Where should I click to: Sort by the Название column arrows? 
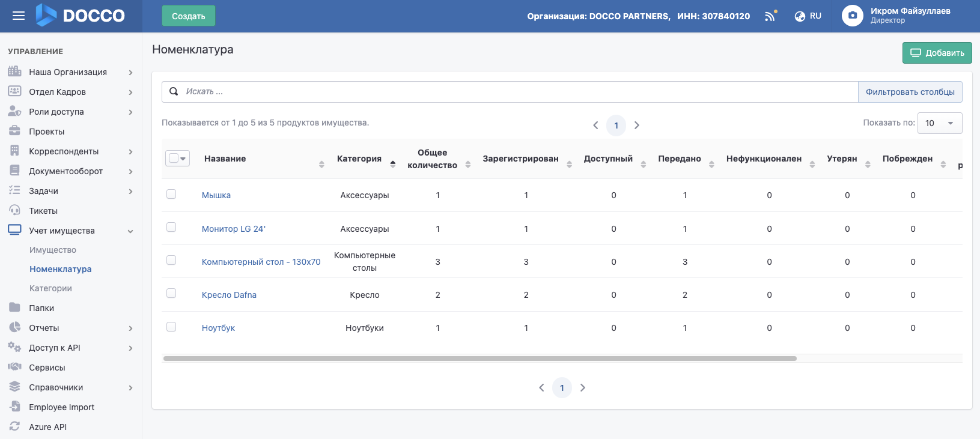pos(321,165)
